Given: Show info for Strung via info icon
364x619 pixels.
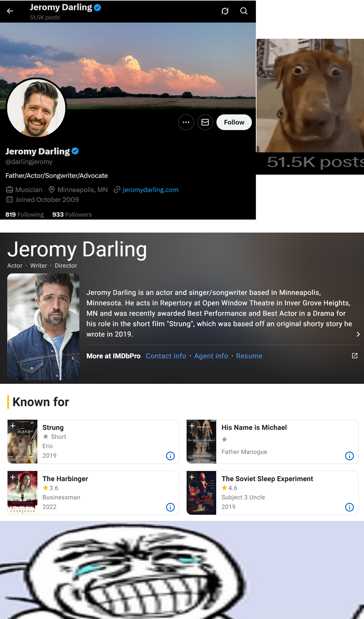Looking at the screenshot, I should tap(170, 456).
